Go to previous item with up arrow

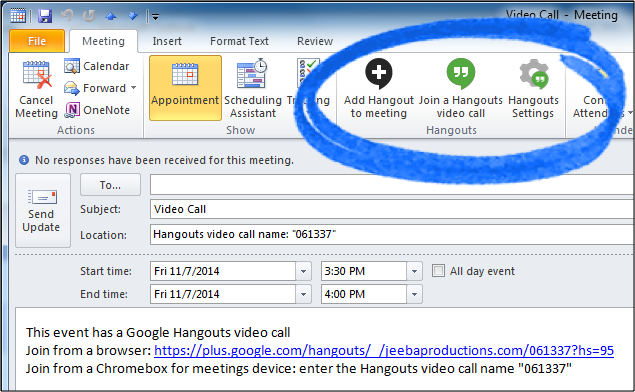[x=111, y=16]
